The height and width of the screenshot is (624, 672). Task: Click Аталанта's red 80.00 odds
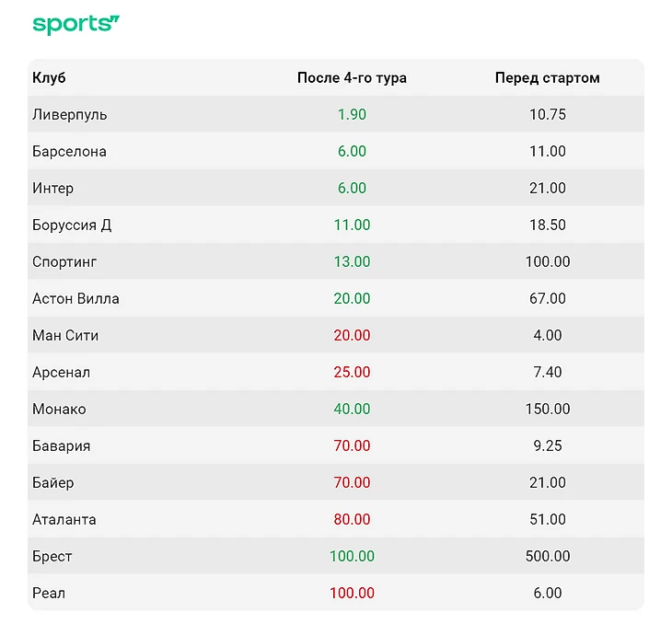pos(352,520)
